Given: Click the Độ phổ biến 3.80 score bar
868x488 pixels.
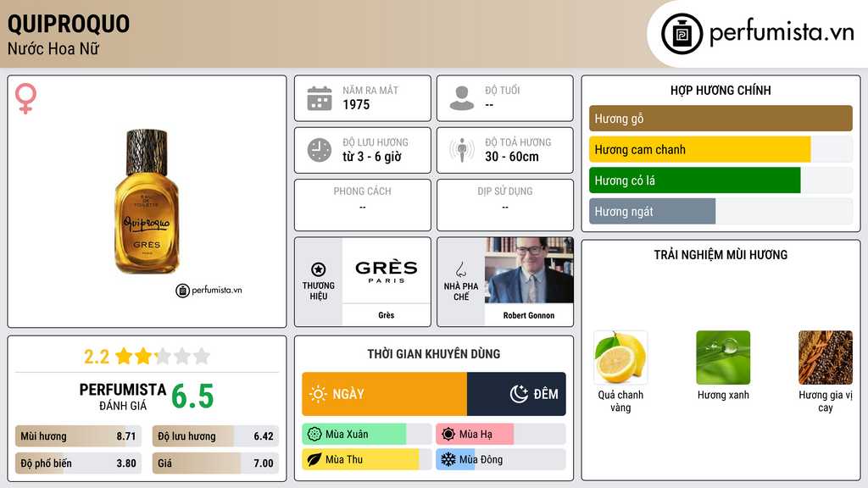Looking at the screenshot, I should click(78, 463).
